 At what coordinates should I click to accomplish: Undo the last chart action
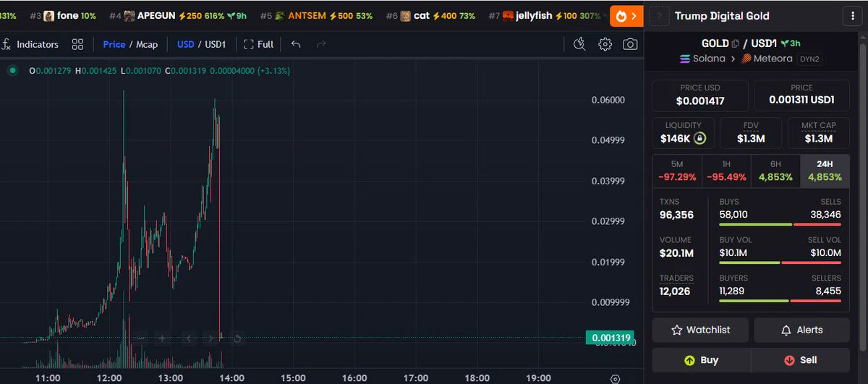296,44
